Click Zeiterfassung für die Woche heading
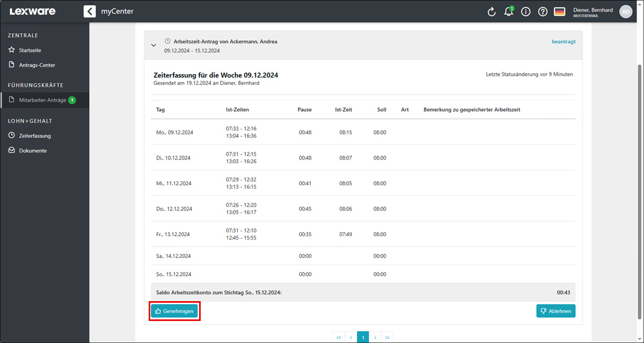The image size is (644, 343). point(216,75)
